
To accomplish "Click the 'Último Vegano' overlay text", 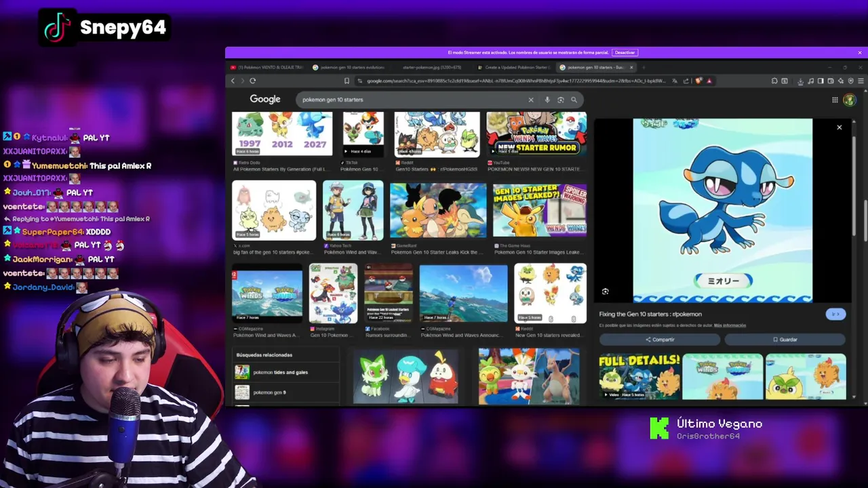I will (x=719, y=424).
